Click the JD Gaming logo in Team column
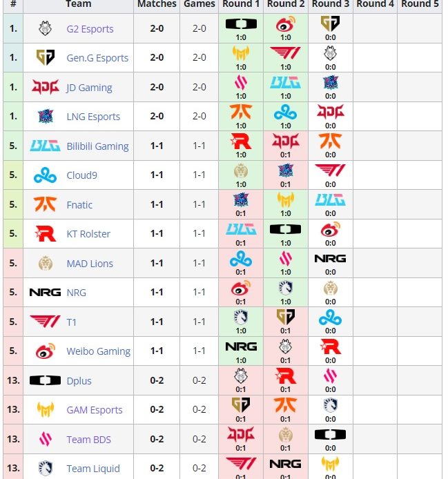 tap(46, 88)
